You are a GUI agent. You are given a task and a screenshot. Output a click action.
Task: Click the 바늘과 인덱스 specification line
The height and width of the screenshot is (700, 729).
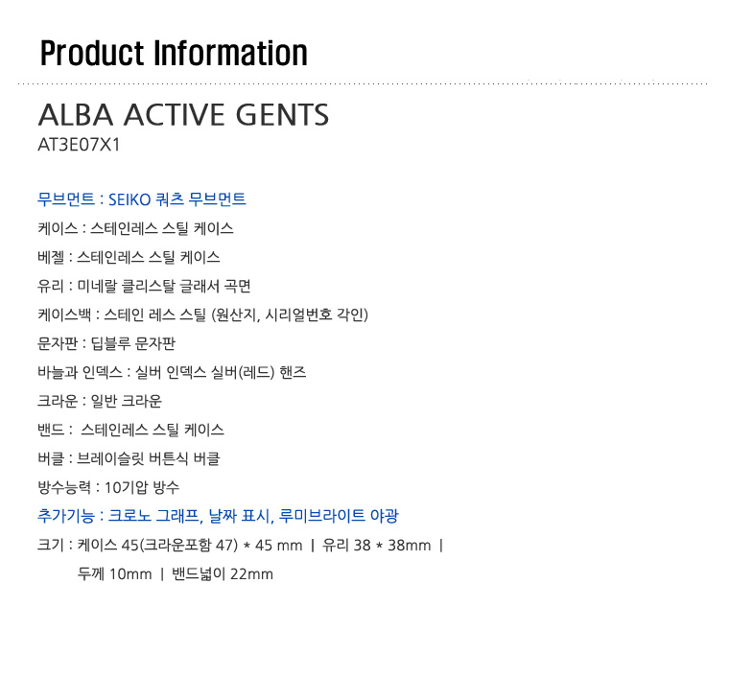click(172, 372)
